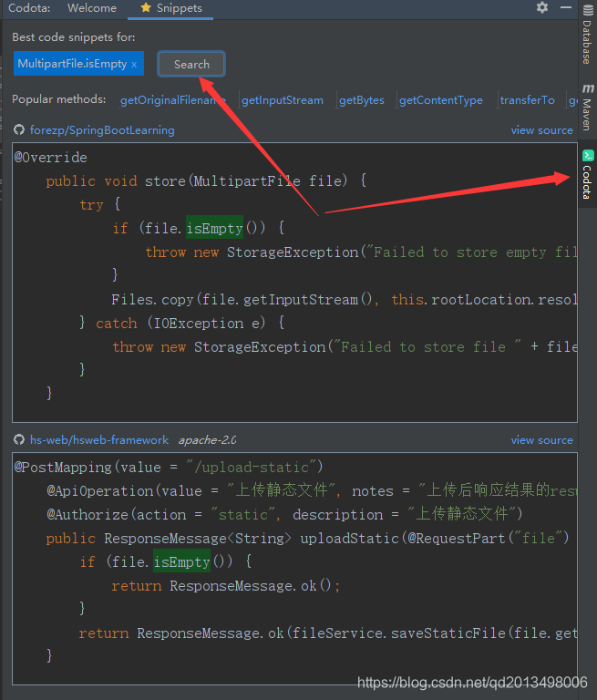
Task: Click highlighted isEmpty in store method
Action: click(x=214, y=228)
